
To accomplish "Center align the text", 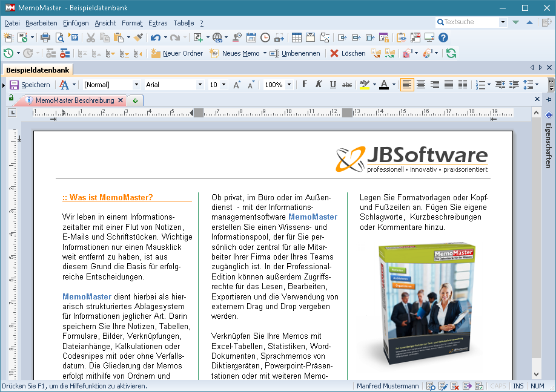I will pos(421,85).
